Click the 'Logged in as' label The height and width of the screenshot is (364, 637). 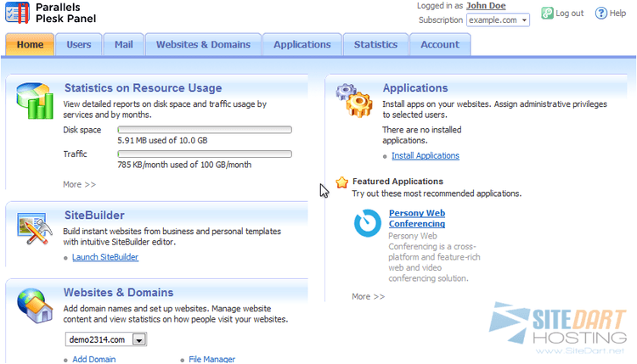click(440, 6)
